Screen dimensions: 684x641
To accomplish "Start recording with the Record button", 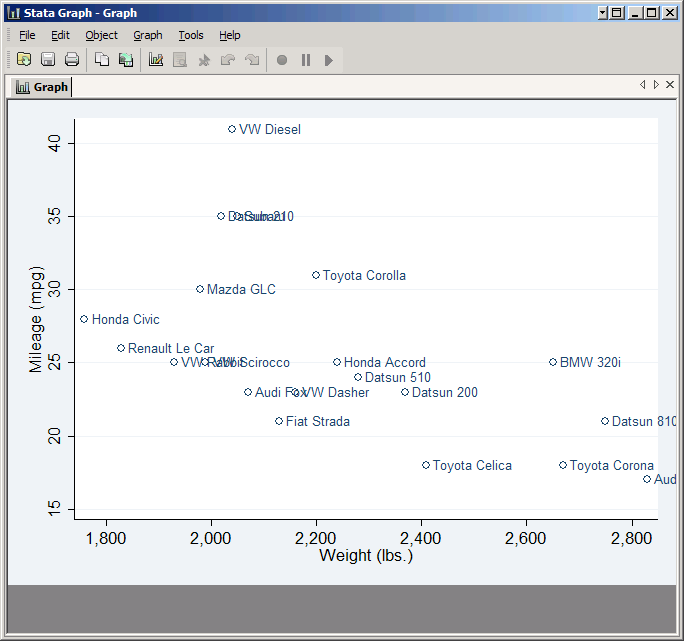I will (x=282, y=60).
